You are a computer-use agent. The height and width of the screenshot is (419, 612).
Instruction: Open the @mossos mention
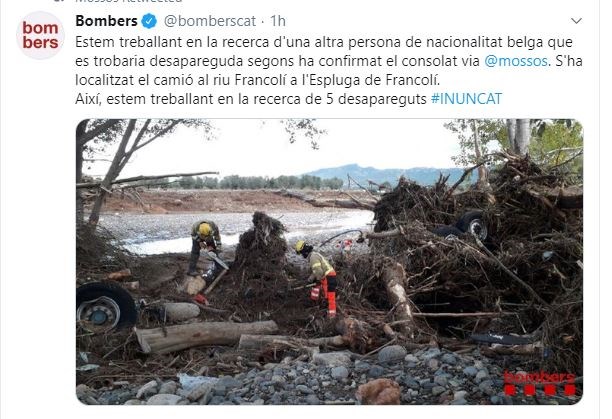click(x=516, y=61)
